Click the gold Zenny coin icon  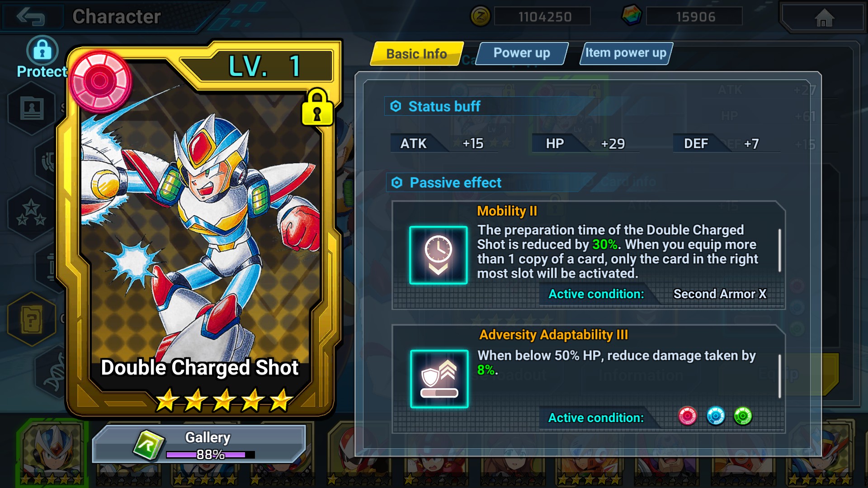coord(481,17)
